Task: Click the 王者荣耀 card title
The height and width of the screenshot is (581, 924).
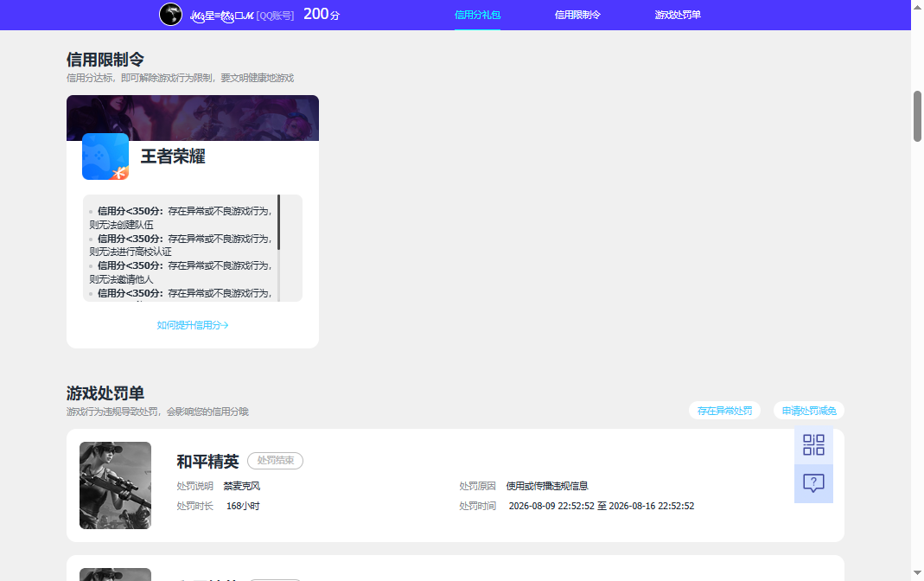Action: (x=173, y=156)
